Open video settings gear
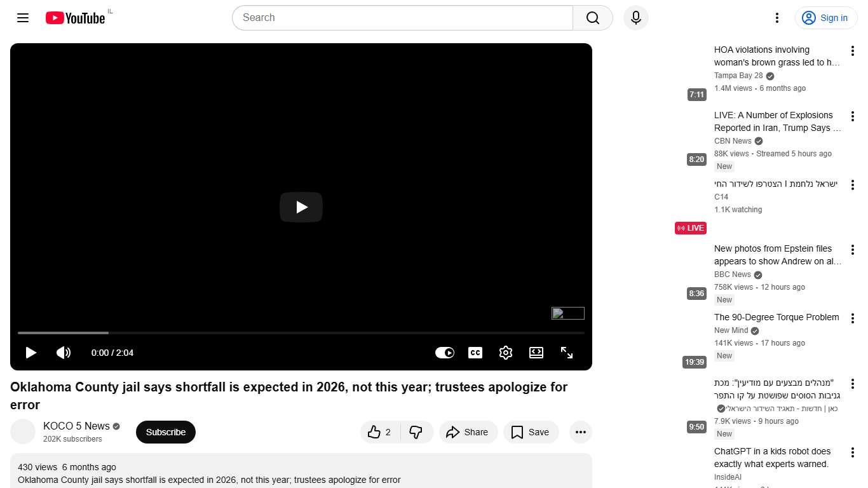Viewport: 868px width, 488px height. 506,353
